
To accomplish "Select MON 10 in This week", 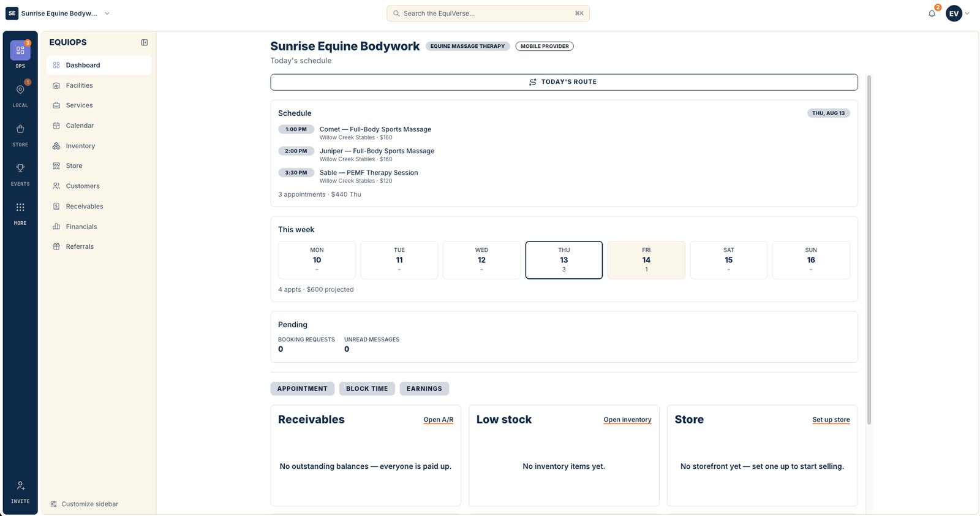I will point(317,260).
